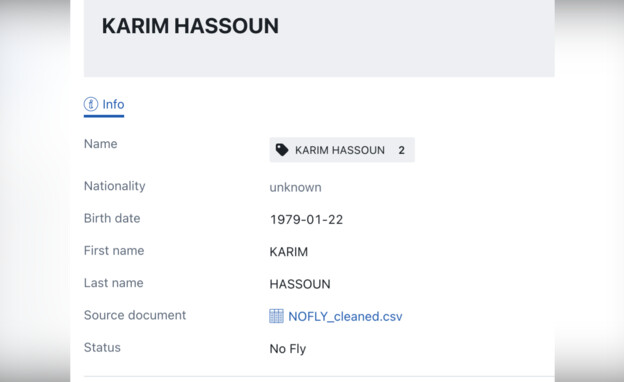Select the First name value KARIM
Viewport: 624px width, 382px height.
(289, 252)
